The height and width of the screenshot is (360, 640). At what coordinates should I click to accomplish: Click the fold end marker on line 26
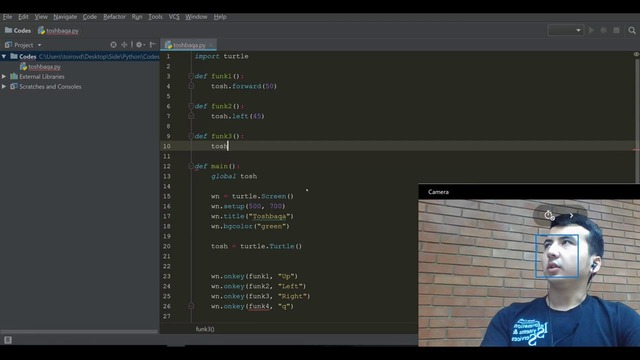pos(191,306)
